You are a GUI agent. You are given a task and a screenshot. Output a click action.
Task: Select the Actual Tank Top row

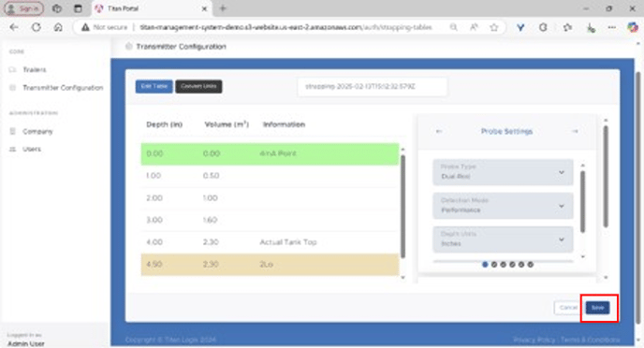270,242
